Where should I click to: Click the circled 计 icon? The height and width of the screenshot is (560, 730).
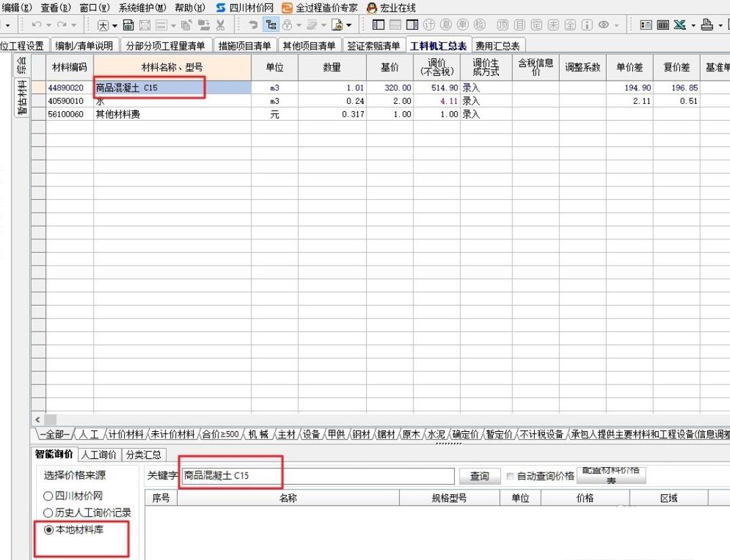tap(429, 24)
